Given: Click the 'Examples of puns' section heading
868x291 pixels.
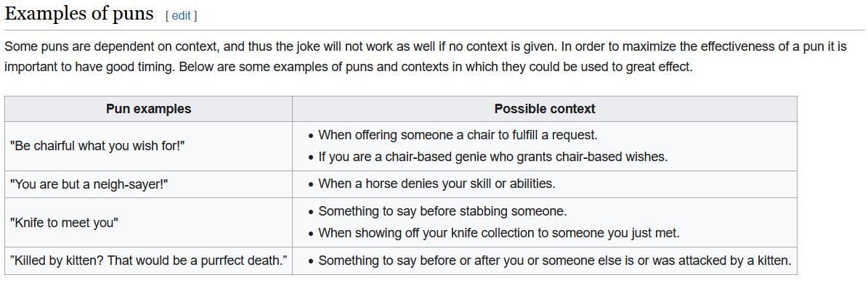Looking at the screenshot, I should (79, 14).
